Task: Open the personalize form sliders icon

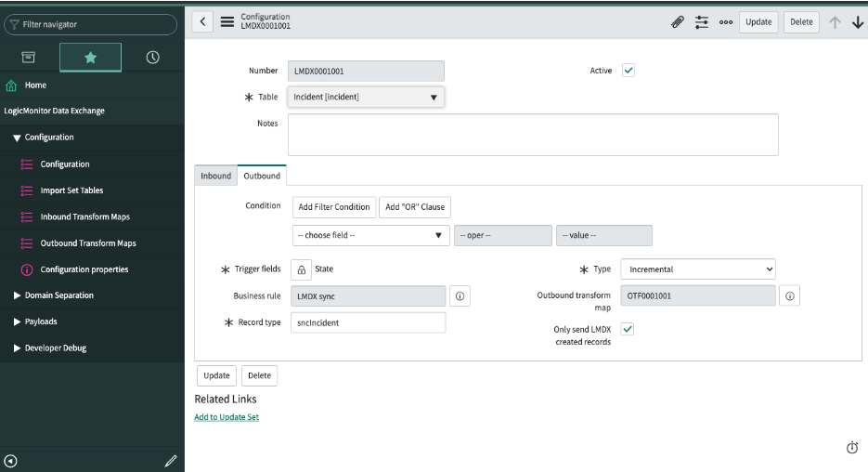Action: (x=702, y=22)
